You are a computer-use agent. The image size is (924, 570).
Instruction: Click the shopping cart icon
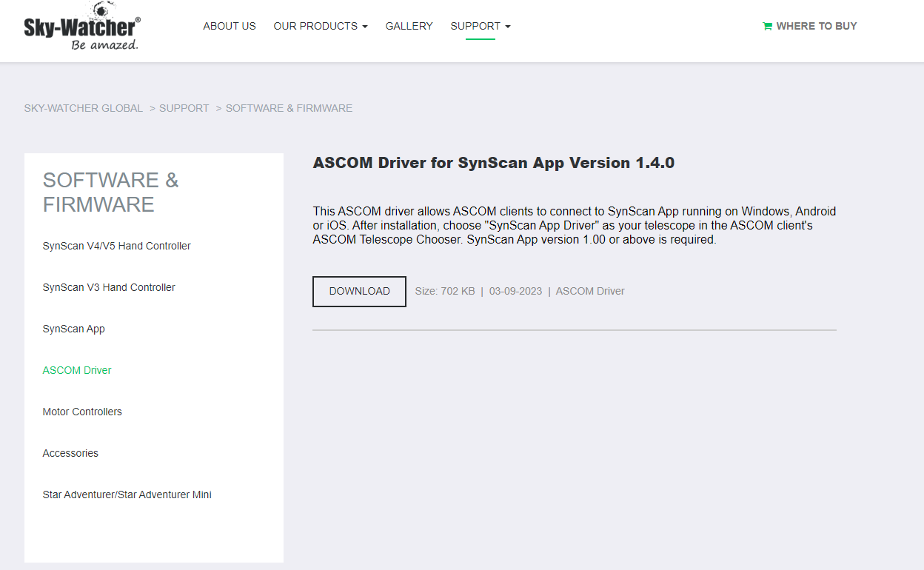coord(767,27)
